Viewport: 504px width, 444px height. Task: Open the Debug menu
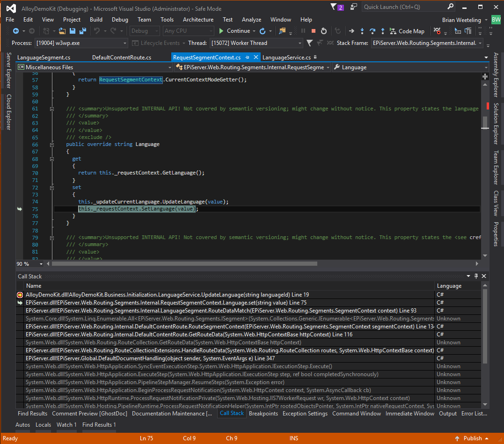tap(120, 20)
